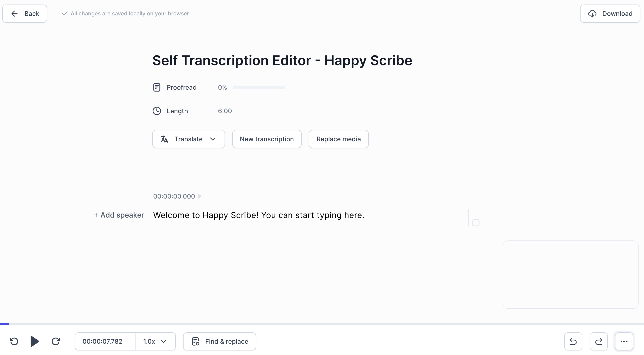Click the undo arrow icon

click(573, 341)
